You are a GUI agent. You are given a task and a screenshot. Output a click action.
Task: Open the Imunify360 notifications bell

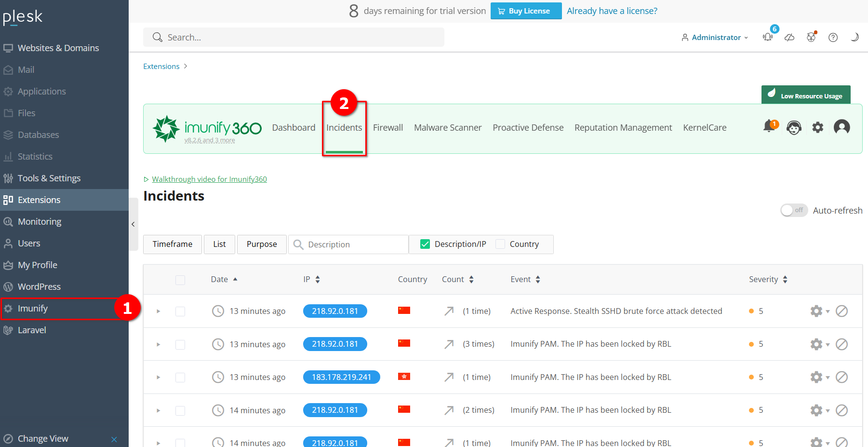click(770, 127)
